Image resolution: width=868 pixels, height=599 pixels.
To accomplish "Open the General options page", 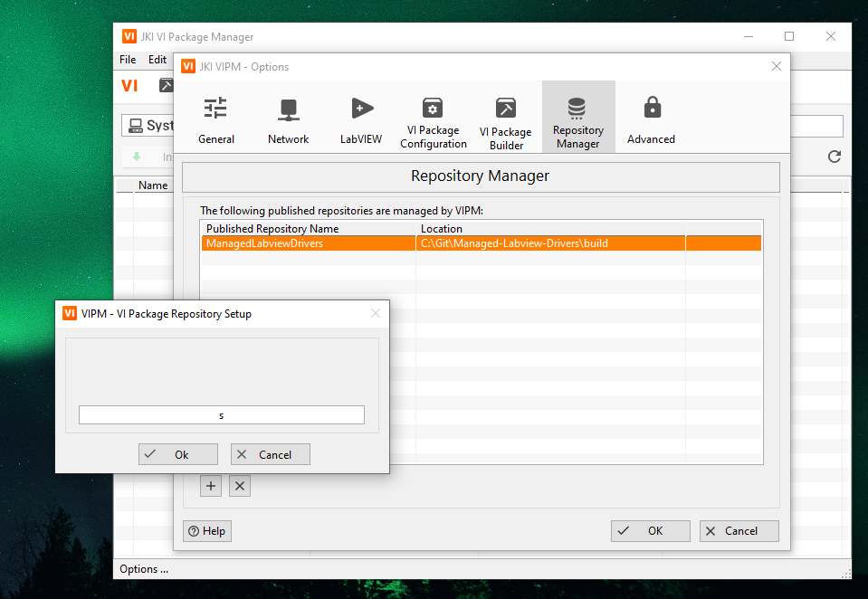I will (x=216, y=119).
